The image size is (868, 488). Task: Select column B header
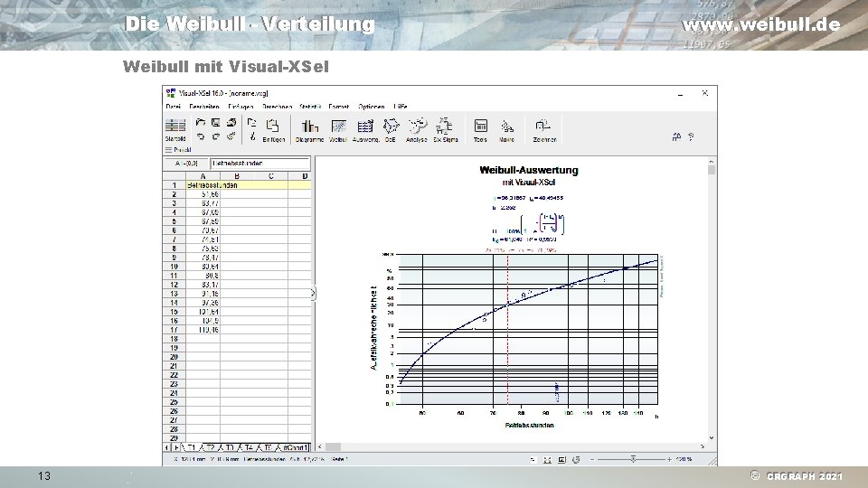[x=237, y=176]
